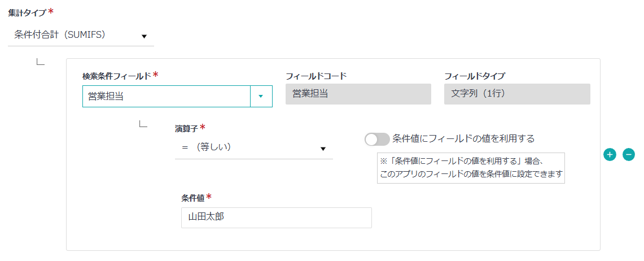Open the 集計タイプ dropdown arrow
The width and height of the screenshot is (644, 261).
[144, 37]
